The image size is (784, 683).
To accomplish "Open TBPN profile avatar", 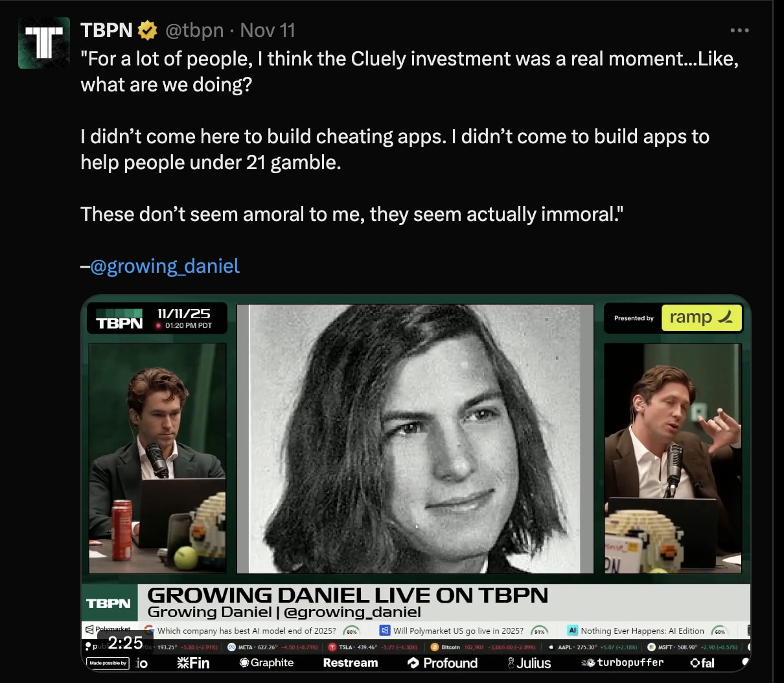I will 44,43.
